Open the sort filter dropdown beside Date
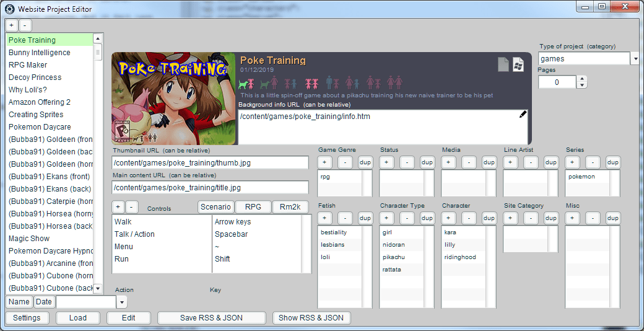This screenshot has height=331, width=644. 121,302
